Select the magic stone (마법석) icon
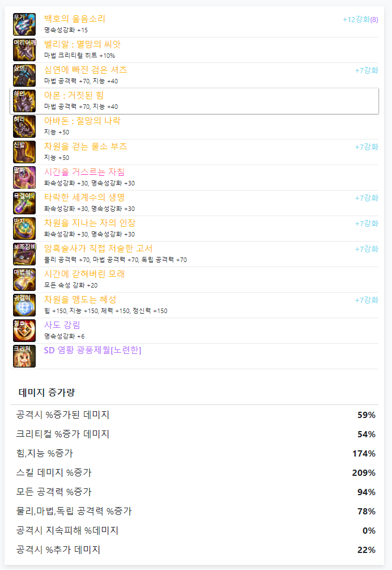The width and height of the screenshot is (392, 570). click(x=24, y=280)
